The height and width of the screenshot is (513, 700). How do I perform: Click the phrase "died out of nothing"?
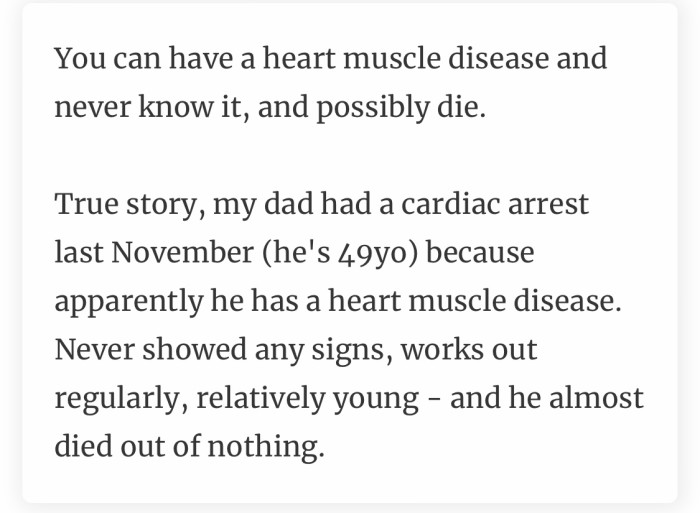tap(189, 446)
